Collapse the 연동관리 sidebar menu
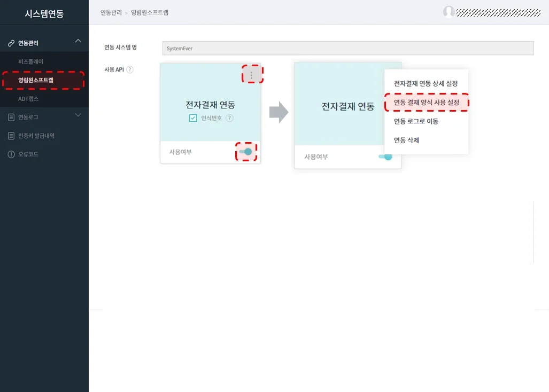 [78, 41]
